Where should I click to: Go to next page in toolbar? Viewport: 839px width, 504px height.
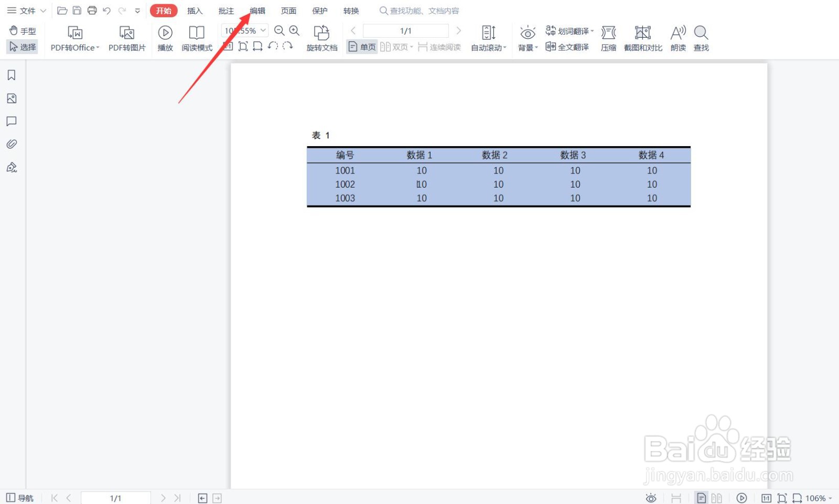pos(459,31)
